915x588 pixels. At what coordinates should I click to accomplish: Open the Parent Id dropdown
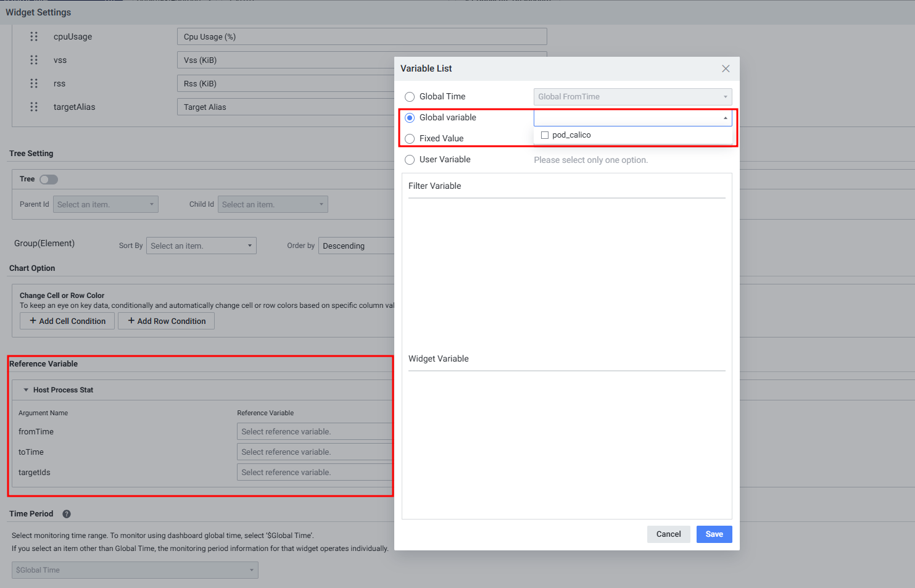coord(106,204)
